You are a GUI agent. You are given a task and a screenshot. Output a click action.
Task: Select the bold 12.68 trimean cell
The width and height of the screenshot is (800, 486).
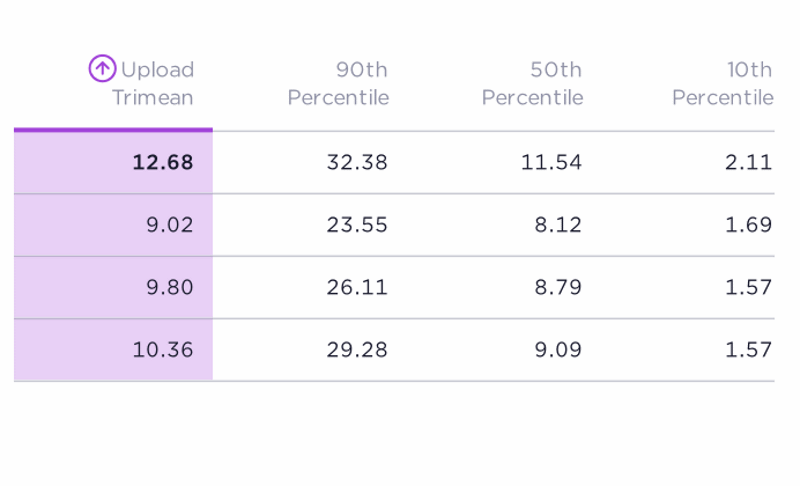pos(162,162)
